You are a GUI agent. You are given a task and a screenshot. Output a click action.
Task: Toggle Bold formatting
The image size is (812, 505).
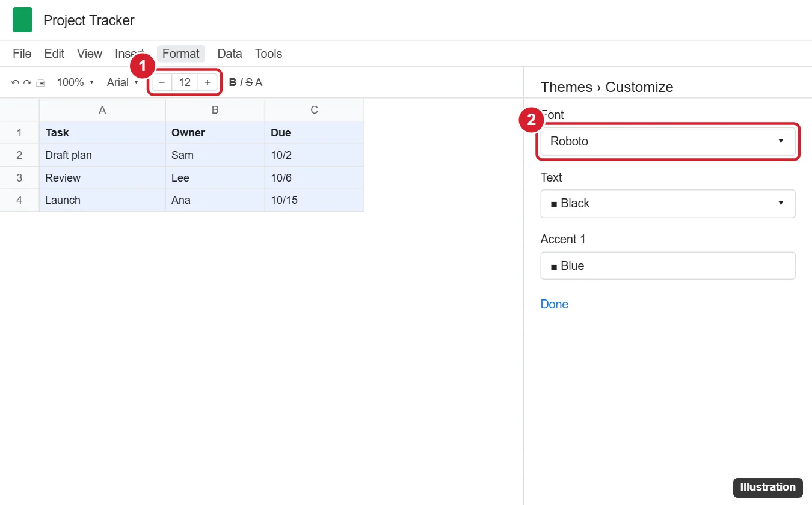point(233,82)
